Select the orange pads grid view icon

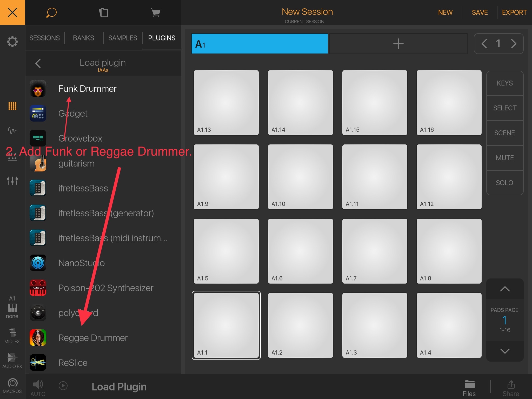[12, 106]
